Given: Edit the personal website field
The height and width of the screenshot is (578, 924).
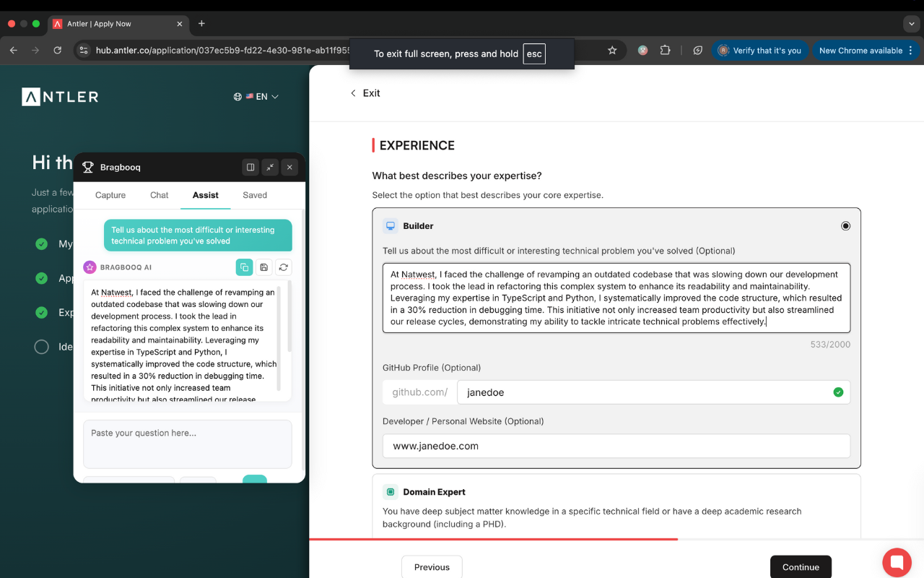Looking at the screenshot, I should [x=616, y=446].
